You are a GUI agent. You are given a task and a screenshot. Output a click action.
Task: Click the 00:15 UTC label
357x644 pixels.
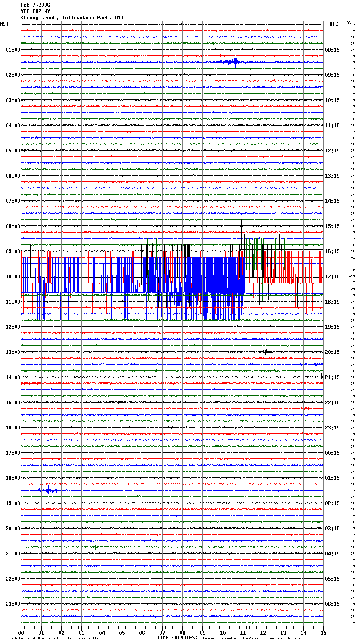(x=332, y=453)
